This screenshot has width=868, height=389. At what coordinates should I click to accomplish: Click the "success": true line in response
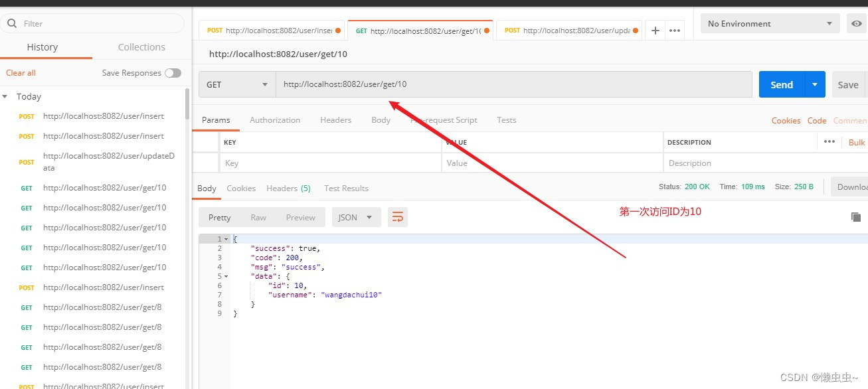(285, 248)
